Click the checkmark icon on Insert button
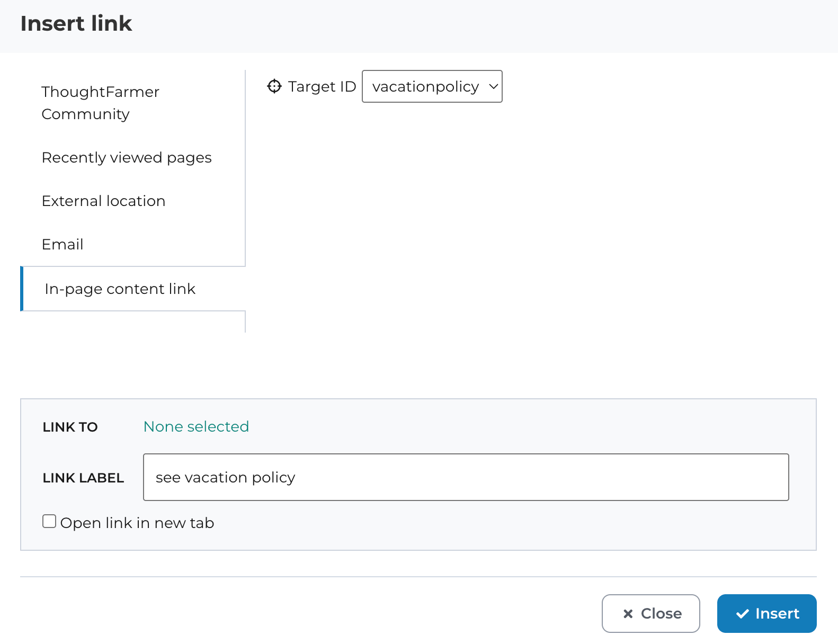The image size is (838, 644). point(742,614)
